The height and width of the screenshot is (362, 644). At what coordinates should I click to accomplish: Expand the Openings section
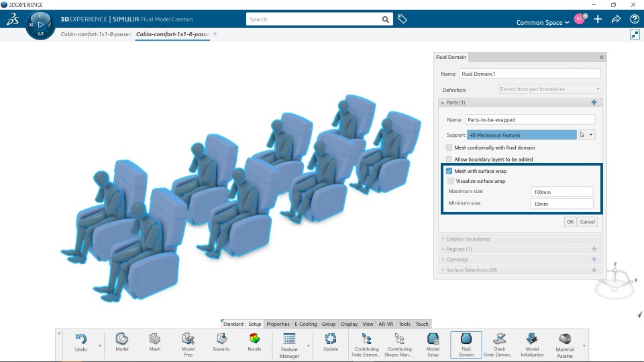pos(443,259)
